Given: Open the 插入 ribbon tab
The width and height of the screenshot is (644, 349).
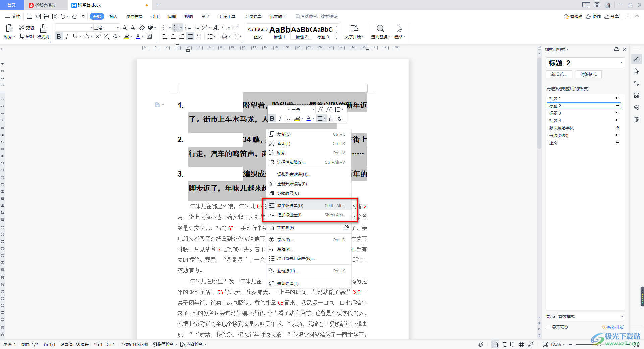Looking at the screenshot, I should [114, 16].
